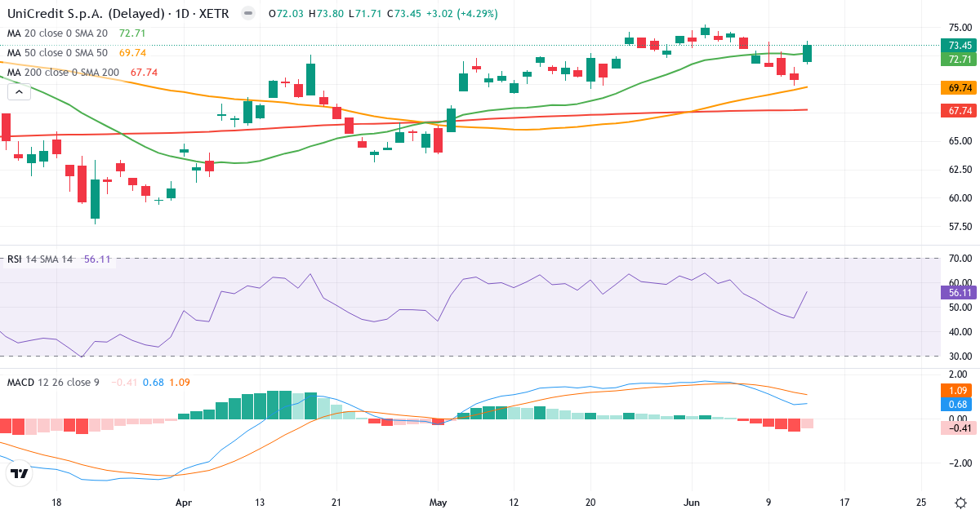Select the MA 20 indicator legend
Screen dimensions: 980x514
pyautogui.click(x=76, y=33)
